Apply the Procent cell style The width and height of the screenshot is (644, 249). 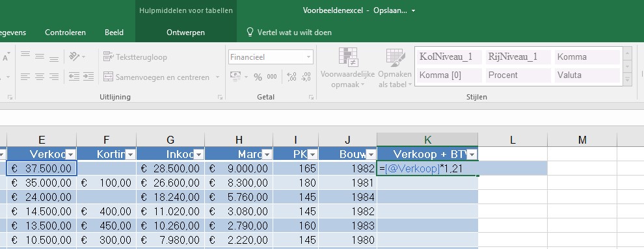pyautogui.click(x=518, y=75)
